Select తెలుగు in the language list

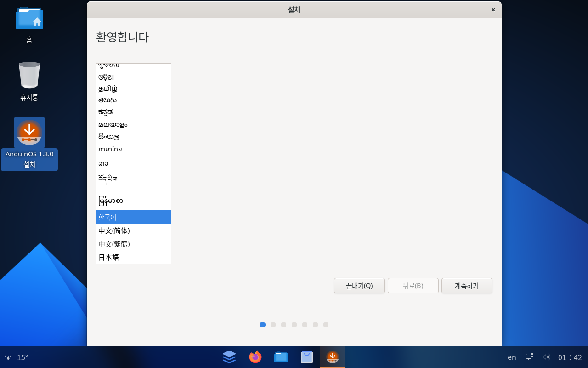pyautogui.click(x=134, y=100)
